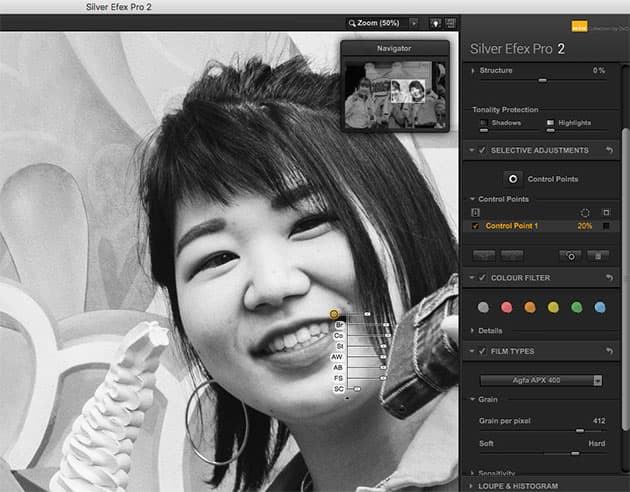Uncheck the Control Point 1 checkbox
Image resolution: width=630 pixels, height=492 pixels.
coord(475,226)
